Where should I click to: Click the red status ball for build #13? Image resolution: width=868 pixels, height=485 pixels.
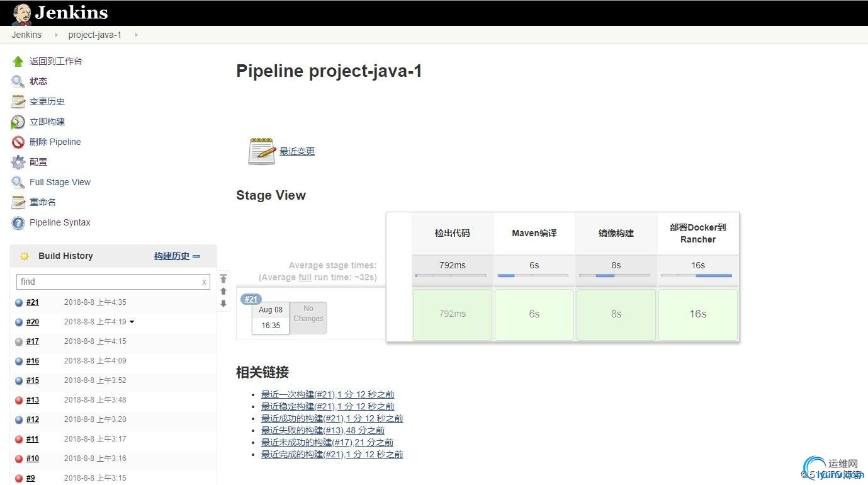pyautogui.click(x=19, y=400)
